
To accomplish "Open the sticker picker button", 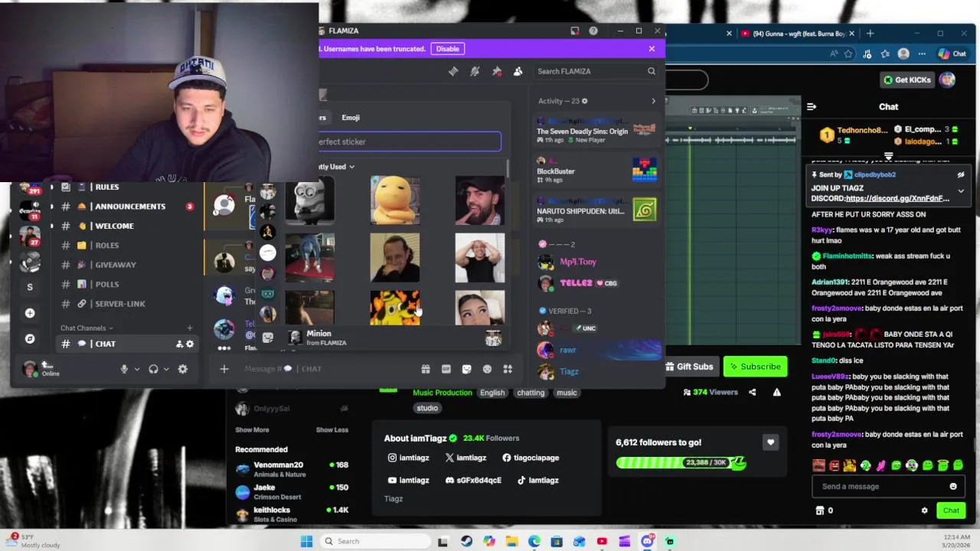I will pyautogui.click(x=466, y=369).
